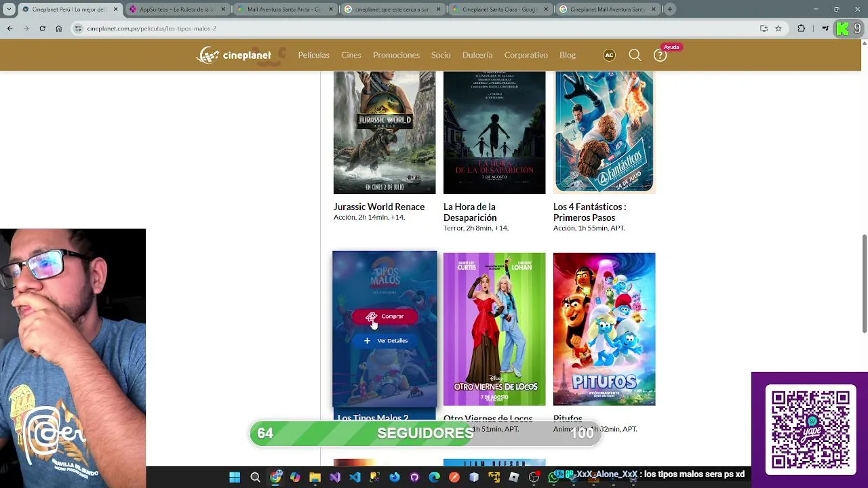Open the Blog menu item
The height and width of the screenshot is (488, 868).
tap(568, 55)
